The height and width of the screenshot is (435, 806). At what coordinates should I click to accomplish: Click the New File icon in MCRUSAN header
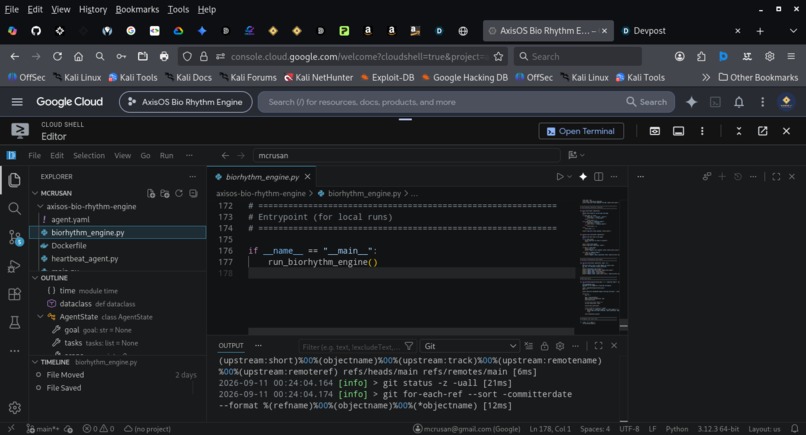click(151, 193)
